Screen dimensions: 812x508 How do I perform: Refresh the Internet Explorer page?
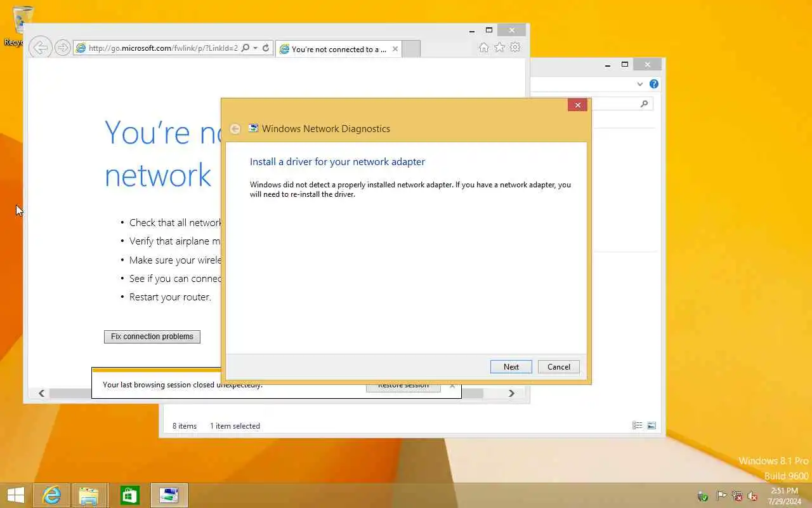click(266, 48)
